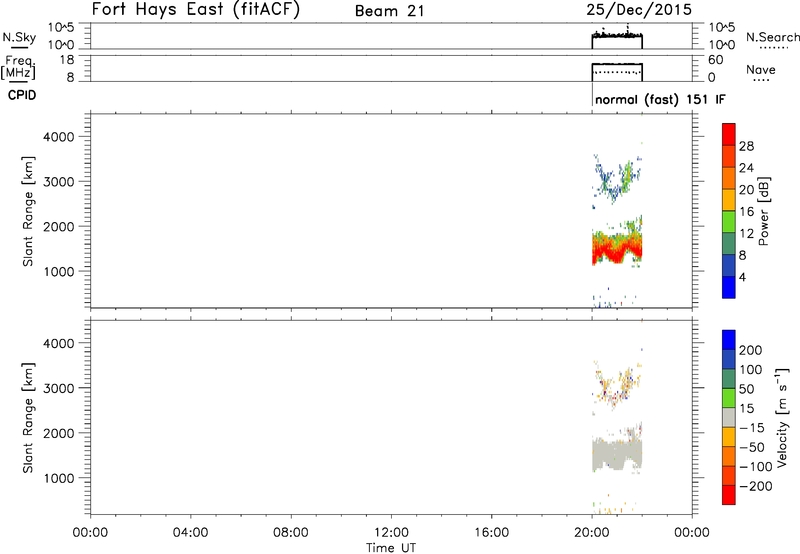Click the date '25/Dec/2015'
The height and width of the screenshot is (554, 800).
pyautogui.click(x=639, y=9)
